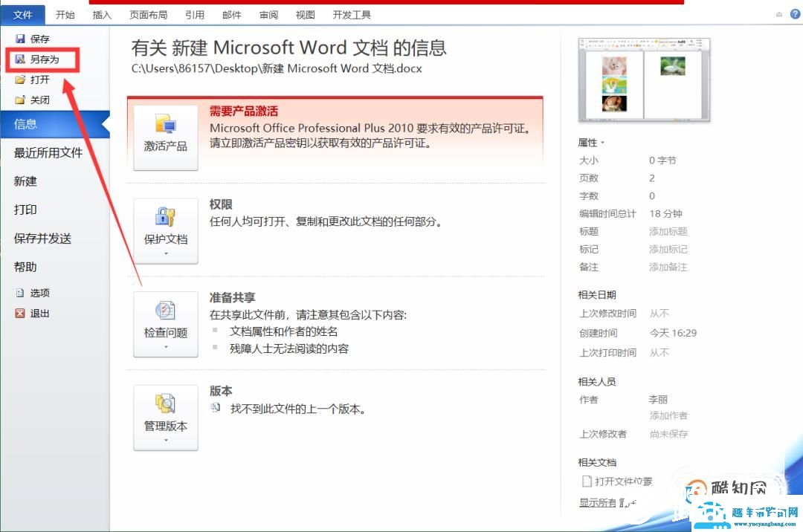Minimize the ribbon with caret icon

pos(779,15)
